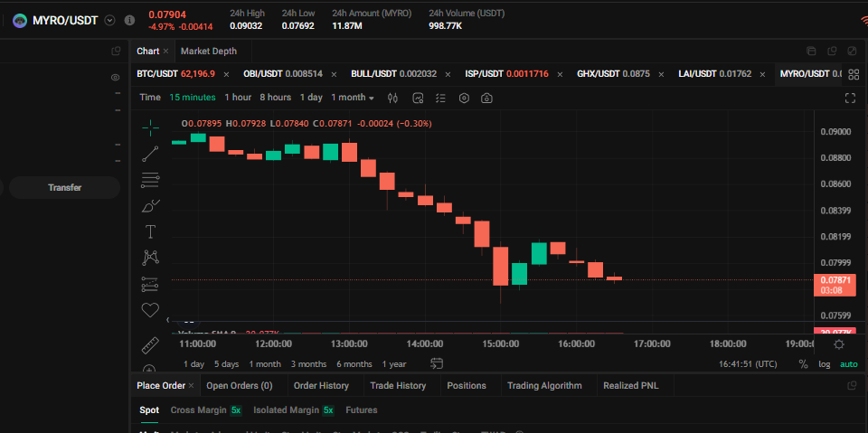Close the Chart panel tab
The image size is (868, 433).
pyautogui.click(x=165, y=51)
